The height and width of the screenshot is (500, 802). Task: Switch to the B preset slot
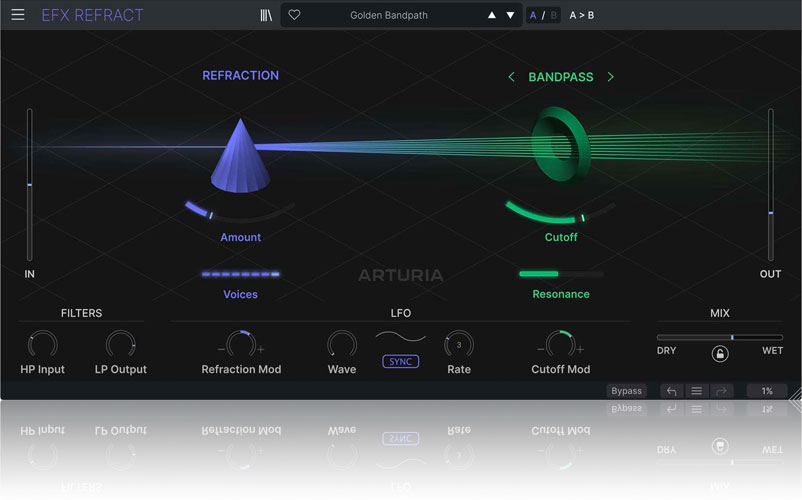[x=553, y=15]
